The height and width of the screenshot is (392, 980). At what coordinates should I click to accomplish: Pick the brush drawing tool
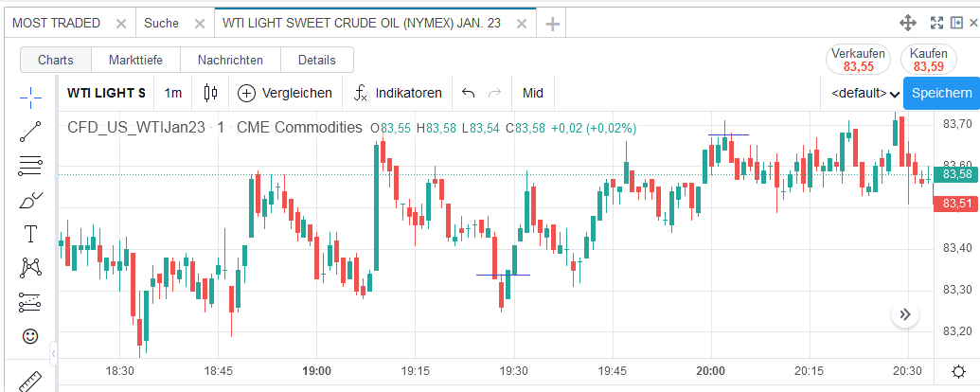30,201
